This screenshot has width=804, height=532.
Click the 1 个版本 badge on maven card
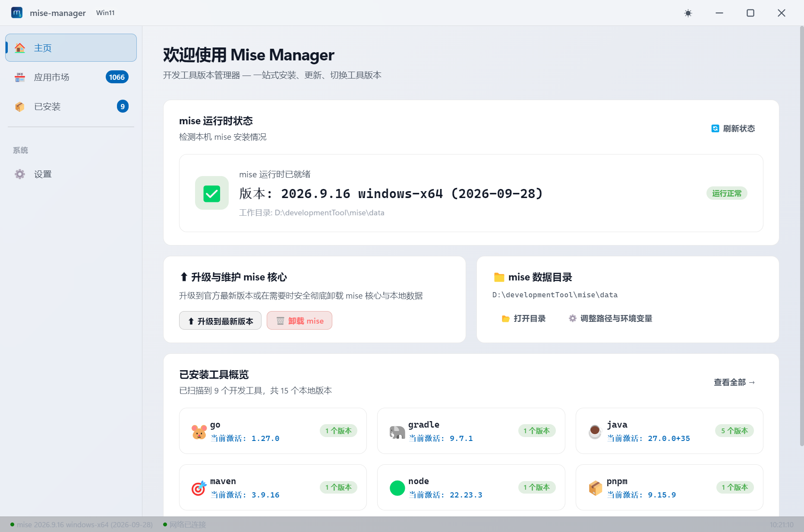pyautogui.click(x=338, y=487)
